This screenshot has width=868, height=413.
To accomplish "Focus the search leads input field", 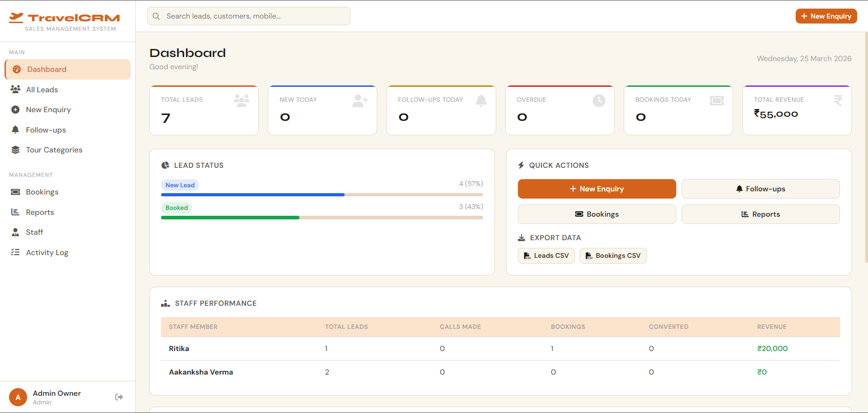I will click(x=249, y=16).
